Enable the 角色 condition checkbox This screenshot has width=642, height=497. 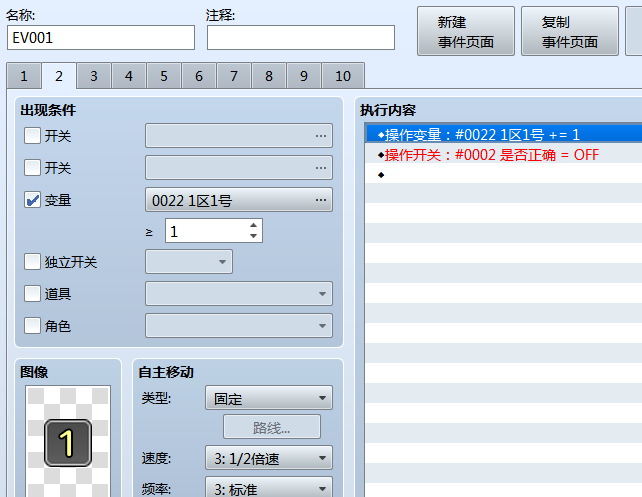click(x=32, y=325)
